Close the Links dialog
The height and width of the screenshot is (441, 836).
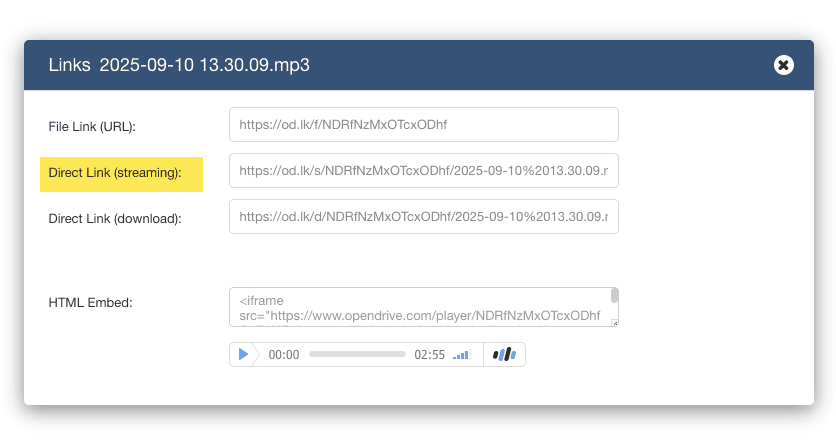784,65
